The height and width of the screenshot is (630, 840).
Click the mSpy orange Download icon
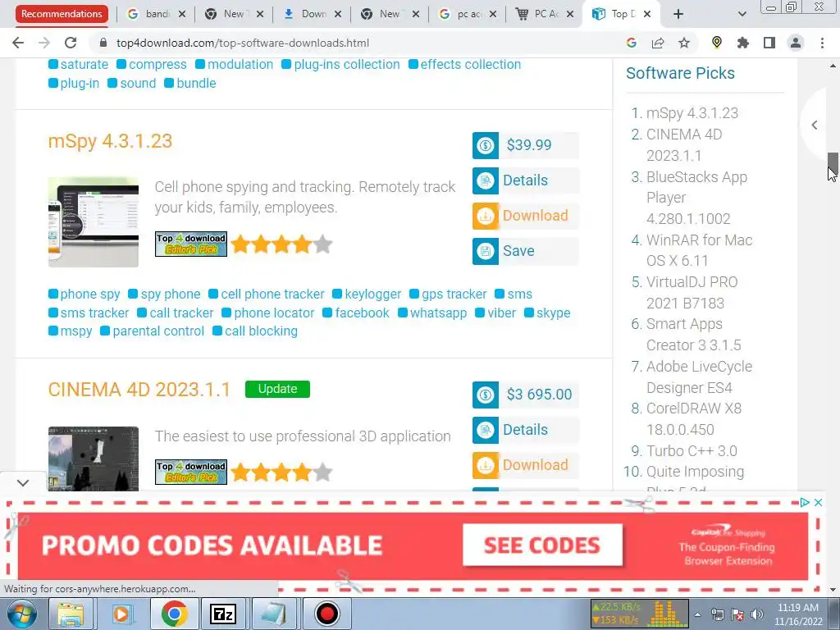pyautogui.click(x=486, y=216)
